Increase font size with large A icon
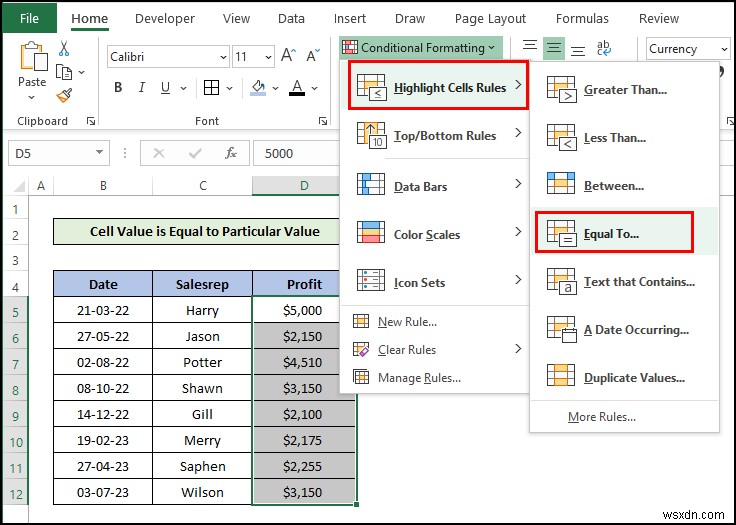Image resolution: width=736 pixels, height=525 pixels. [x=289, y=55]
